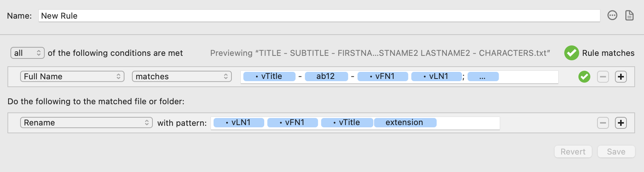644x172 pixels.
Task: Click the rule Name text field
Action: 319,16
